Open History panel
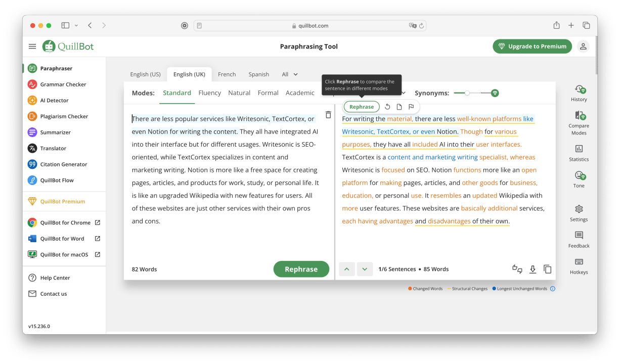Viewport: 620px width, 364px height. pyautogui.click(x=579, y=94)
